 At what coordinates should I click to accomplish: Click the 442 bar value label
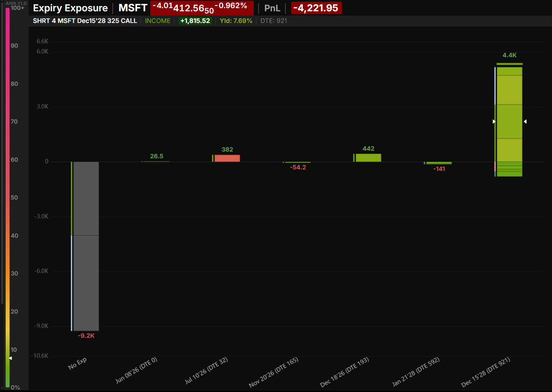point(368,149)
